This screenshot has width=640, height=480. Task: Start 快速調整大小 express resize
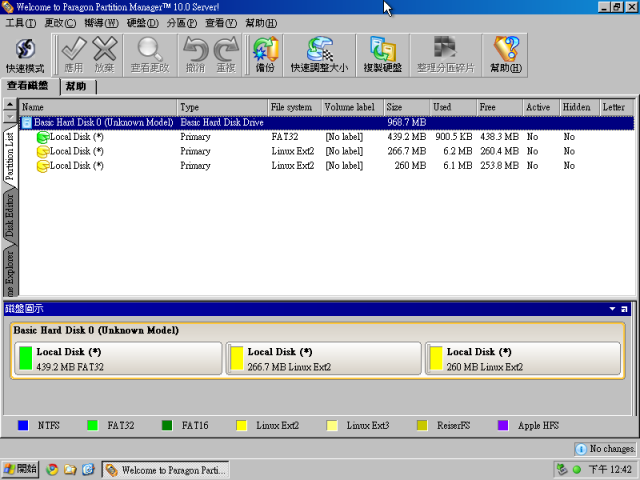tap(319, 55)
